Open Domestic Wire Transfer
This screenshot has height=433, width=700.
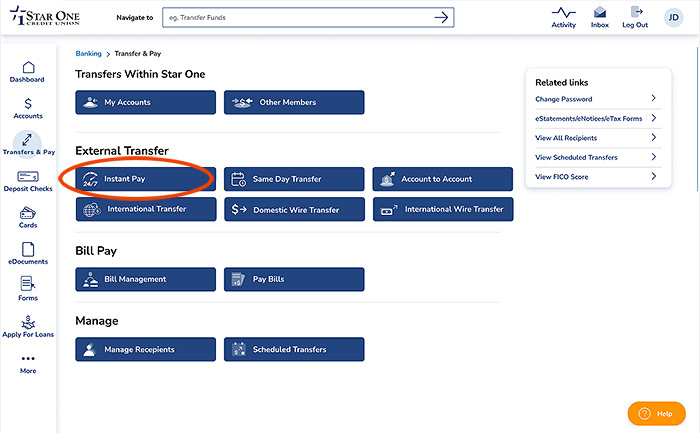pyautogui.click(x=295, y=209)
